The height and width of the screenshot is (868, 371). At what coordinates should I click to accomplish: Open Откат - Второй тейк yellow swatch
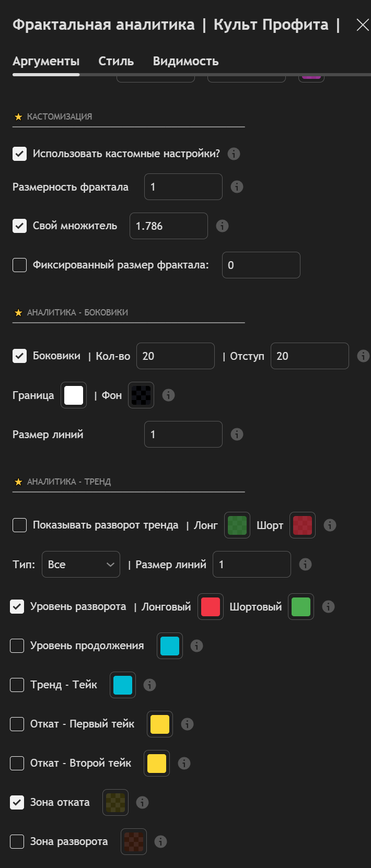157,764
